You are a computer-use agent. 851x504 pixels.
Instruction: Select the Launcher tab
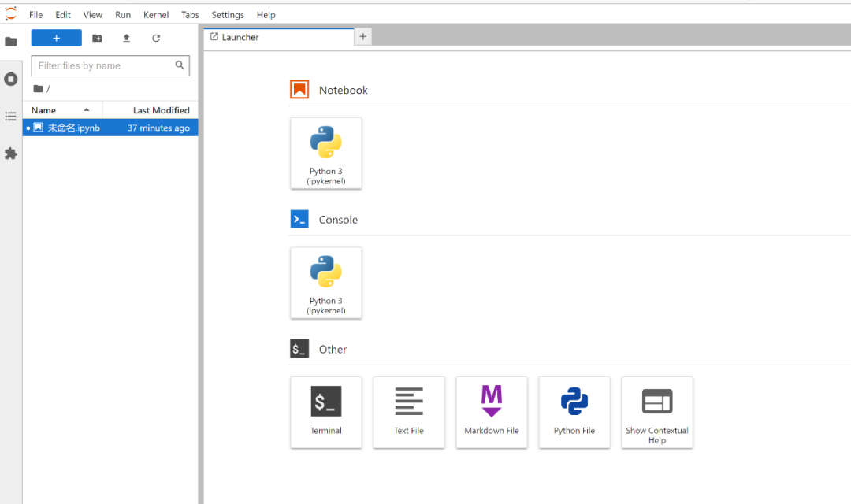279,37
